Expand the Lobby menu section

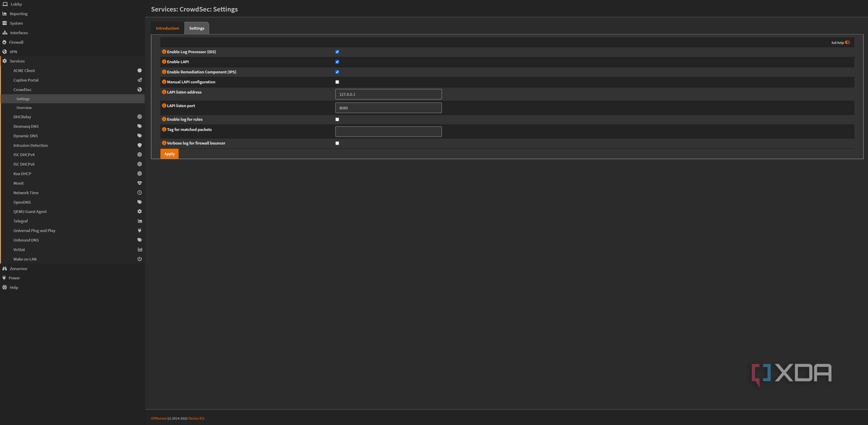pyautogui.click(x=72, y=4)
